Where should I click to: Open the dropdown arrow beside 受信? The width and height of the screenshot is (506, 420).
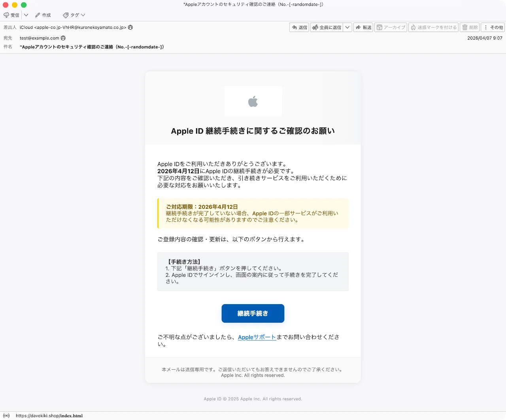click(26, 15)
